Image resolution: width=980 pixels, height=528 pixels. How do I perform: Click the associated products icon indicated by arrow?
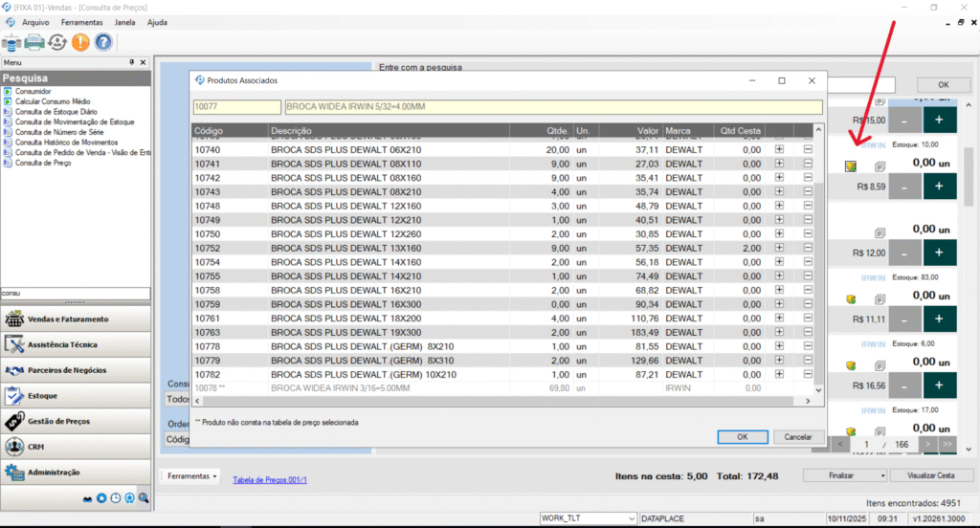850,166
